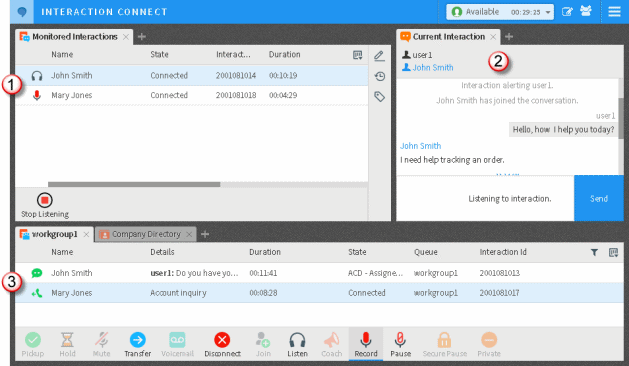The width and height of the screenshot is (629, 366).
Task: Click the pencil edit icon
Action: tap(379, 56)
